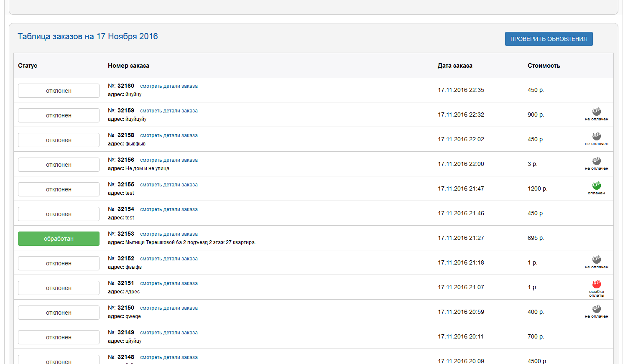Open order details link for order 32152
The image size is (628, 364).
(x=169, y=259)
